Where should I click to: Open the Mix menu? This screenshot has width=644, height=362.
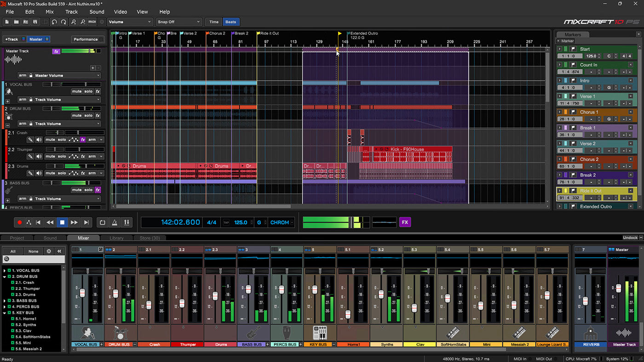coord(50,11)
